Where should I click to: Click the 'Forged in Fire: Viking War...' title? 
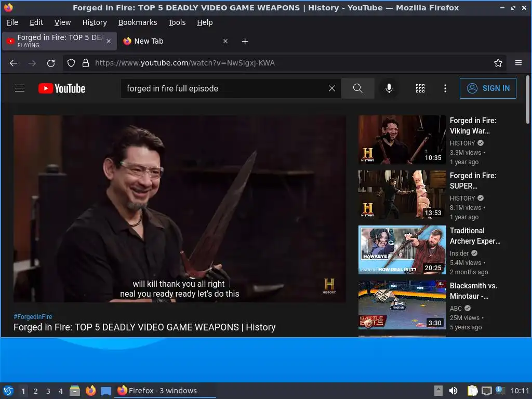473,126
